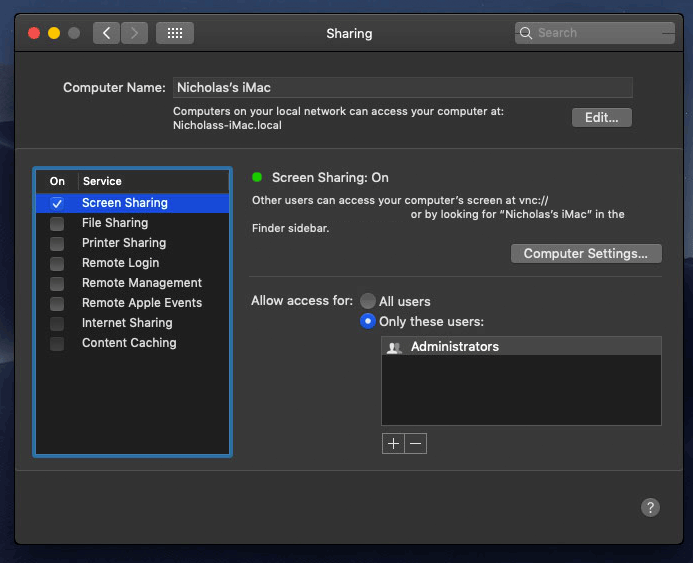Open help with the question mark

pos(650,507)
